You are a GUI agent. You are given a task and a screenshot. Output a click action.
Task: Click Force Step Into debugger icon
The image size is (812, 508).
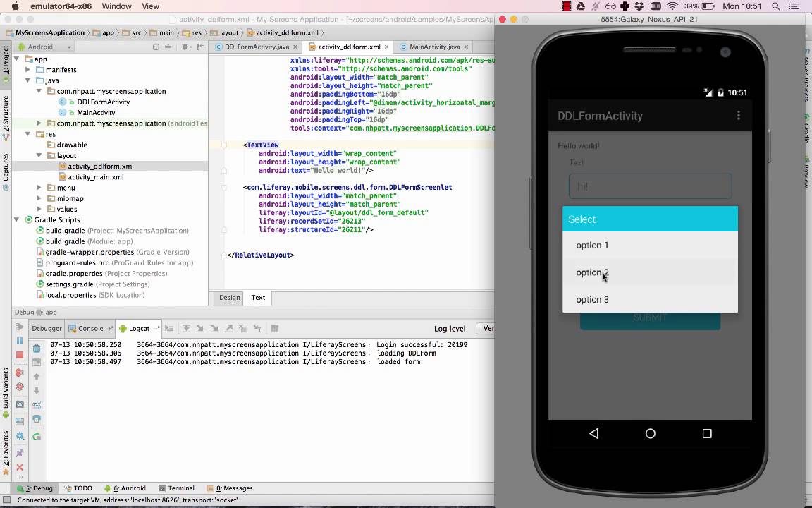pyautogui.click(x=214, y=329)
